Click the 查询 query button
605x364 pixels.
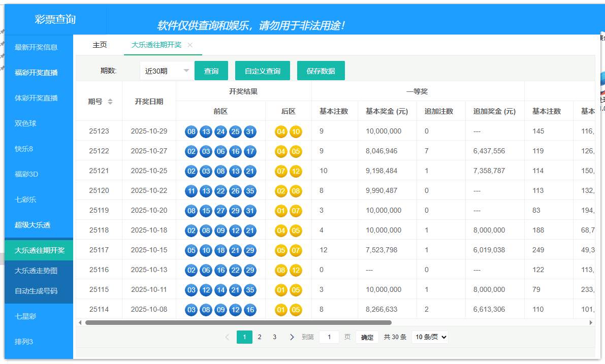(x=211, y=71)
